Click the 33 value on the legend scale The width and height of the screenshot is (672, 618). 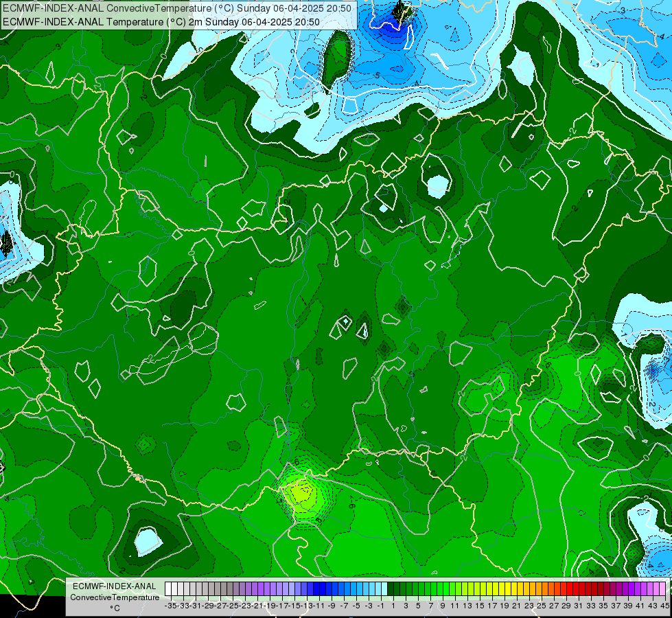[x=591, y=606]
